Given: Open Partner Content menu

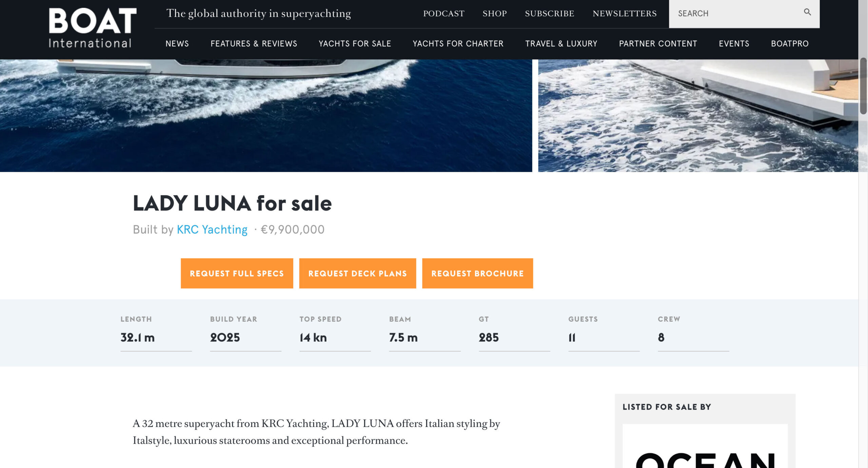Looking at the screenshot, I should (658, 44).
